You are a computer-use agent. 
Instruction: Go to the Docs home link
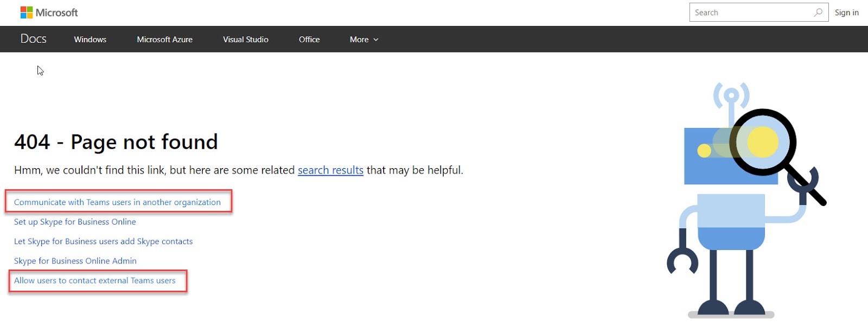click(x=34, y=39)
